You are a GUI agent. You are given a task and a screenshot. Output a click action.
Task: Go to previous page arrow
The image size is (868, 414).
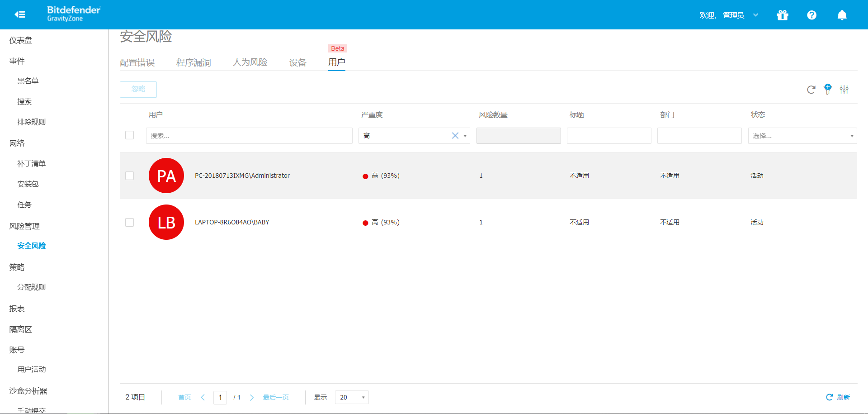pyautogui.click(x=203, y=397)
